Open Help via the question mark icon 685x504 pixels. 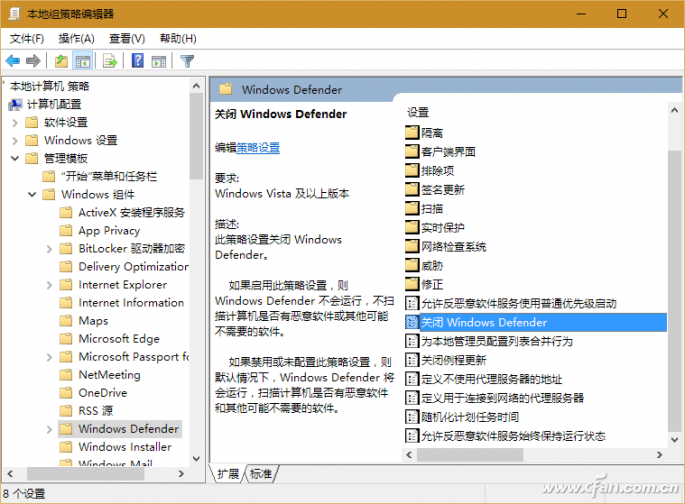point(137,61)
